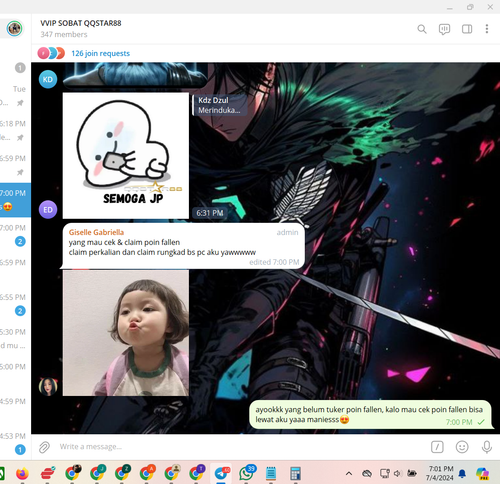This screenshot has height=484, width=500.
Task: Click the 6:31 PM sticker timestamp
Action: click(210, 213)
